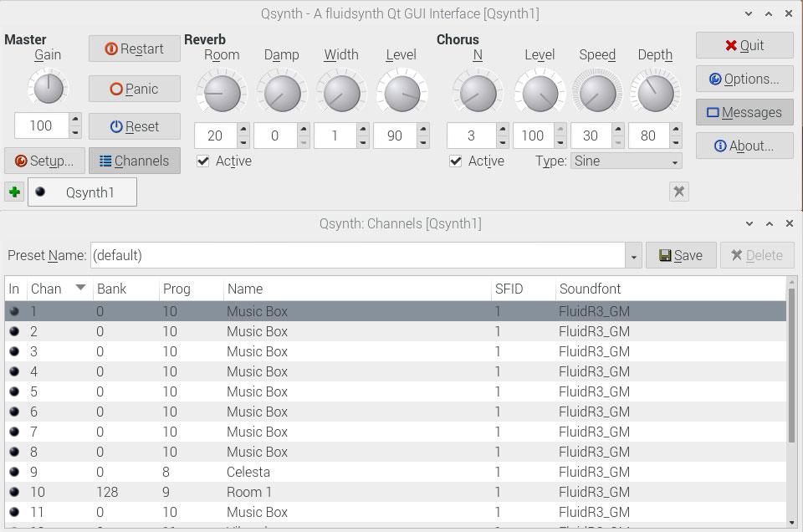Uncheck the Chorus Active checkbox
This screenshot has height=532, width=803.
[x=456, y=161]
